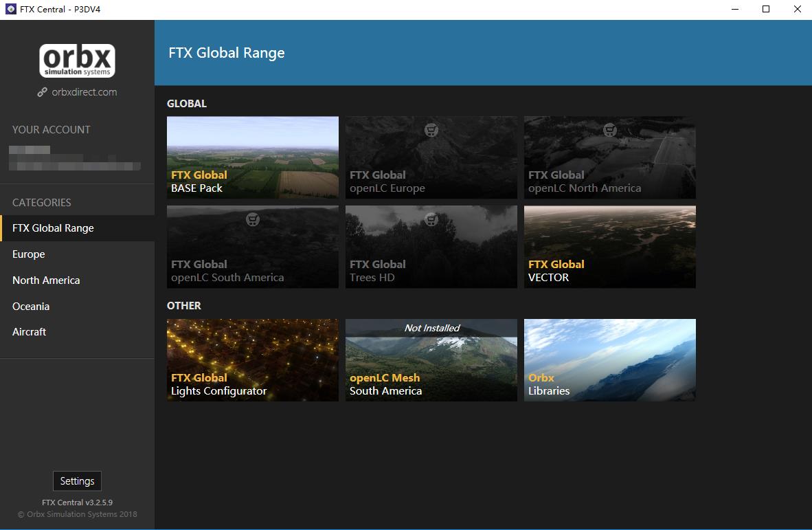
Task: Switch to the Europe category
Action: click(x=77, y=254)
